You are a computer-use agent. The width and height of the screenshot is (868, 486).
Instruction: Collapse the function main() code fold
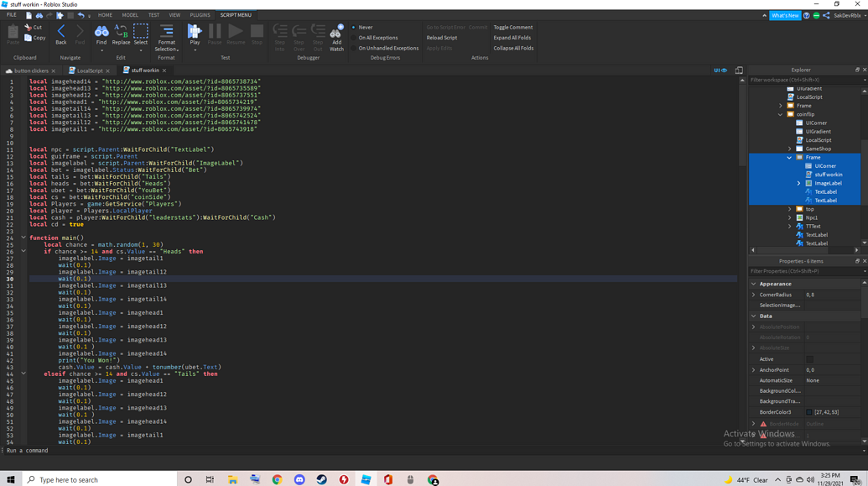[x=23, y=238]
